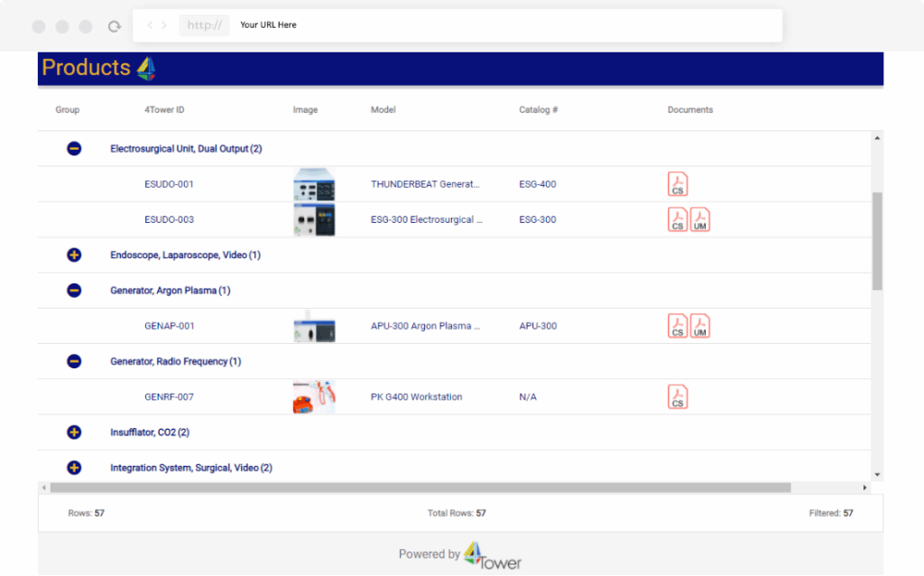Screen dimensions: 924x576
Task: Click the Model column header
Action: (383, 110)
